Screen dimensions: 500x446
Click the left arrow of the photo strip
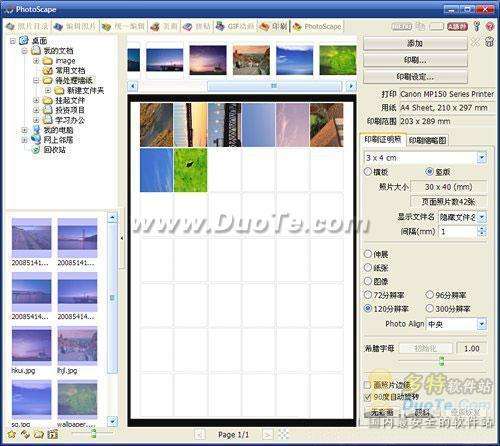(x=133, y=86)
